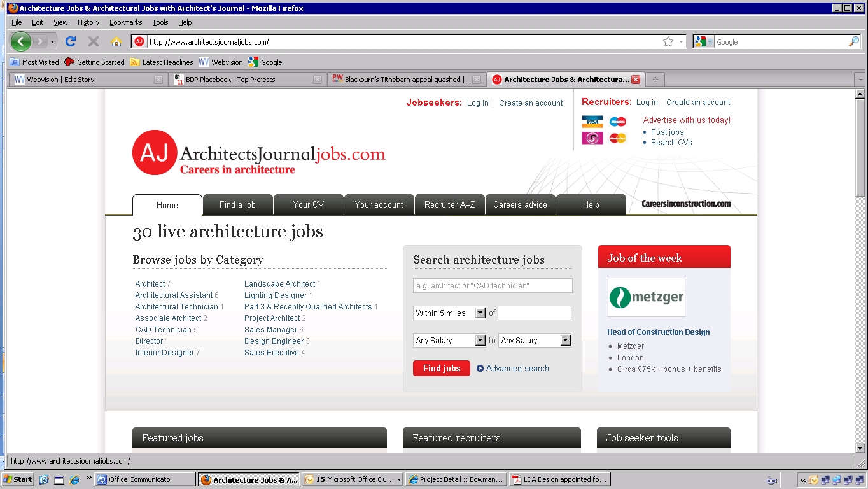This screenshot has height=489, width=868.
Task: Switch to the Find a job tab
Action: pos(237,204)
